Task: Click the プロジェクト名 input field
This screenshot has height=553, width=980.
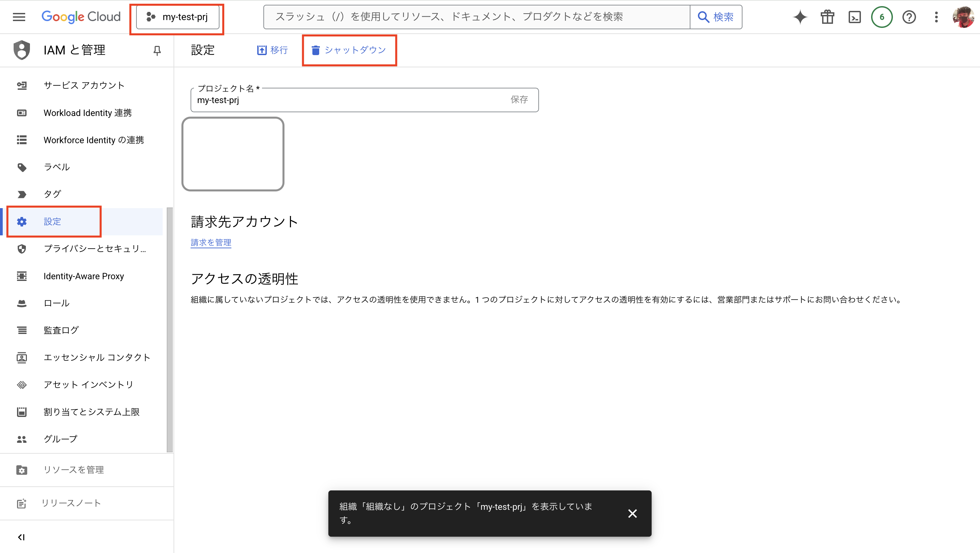Action: tap(342, 100)
